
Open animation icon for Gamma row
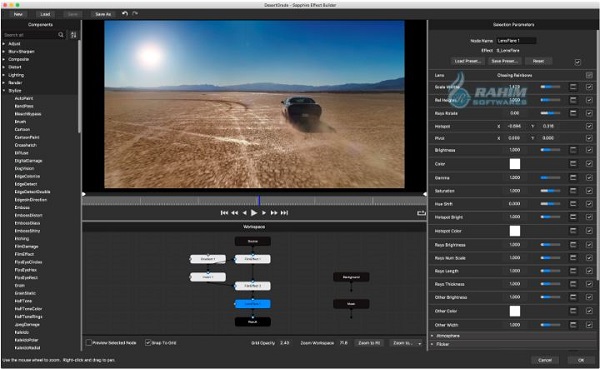(x=573, y=178)
